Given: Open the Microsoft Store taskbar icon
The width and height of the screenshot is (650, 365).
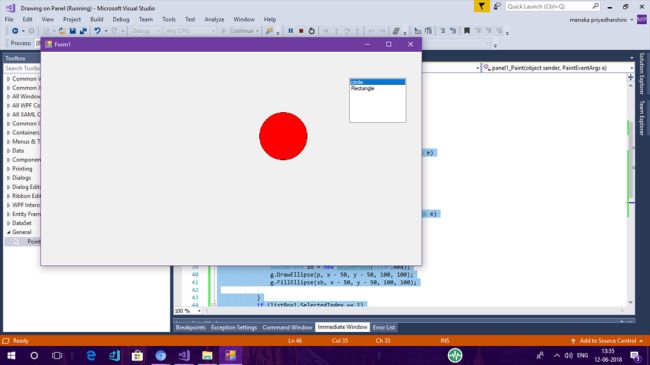Looking at the screenshot, I should 137,355.
